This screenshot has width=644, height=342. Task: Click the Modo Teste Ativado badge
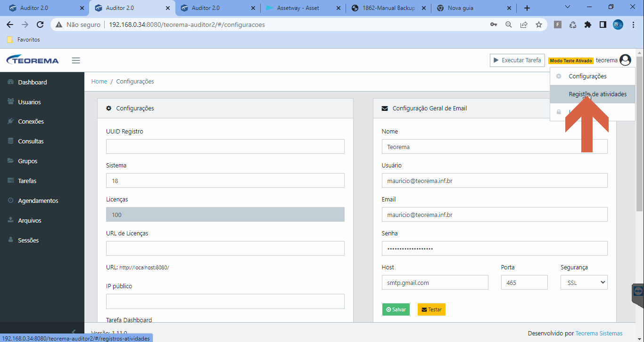(570, 61)
